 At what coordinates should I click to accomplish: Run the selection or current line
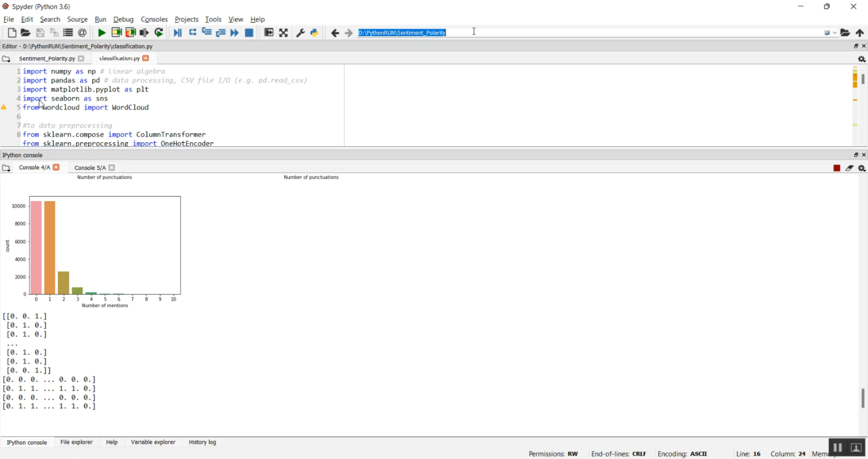pyautogui.click(x=144, y=33)
